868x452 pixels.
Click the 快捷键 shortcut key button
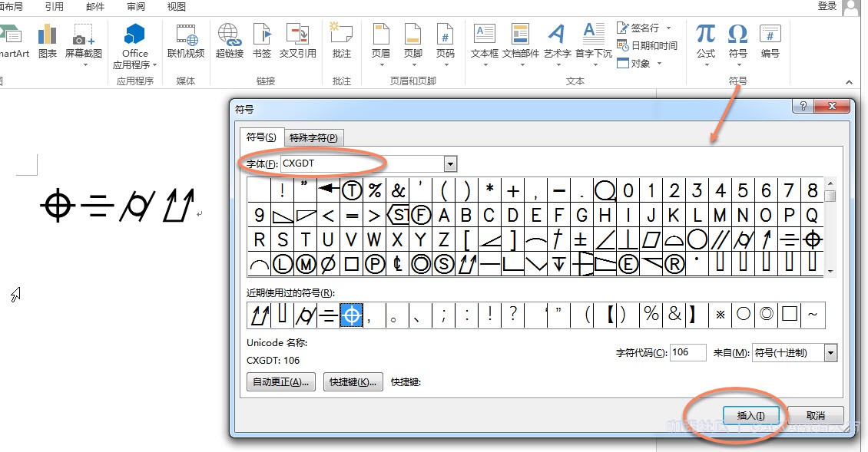tap(353, 382)
